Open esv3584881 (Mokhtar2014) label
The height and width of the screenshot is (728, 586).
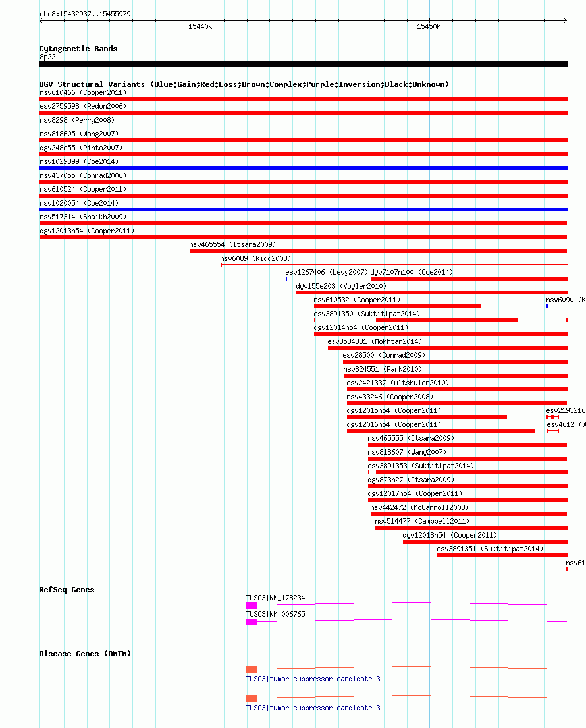(x=375, y=342)
